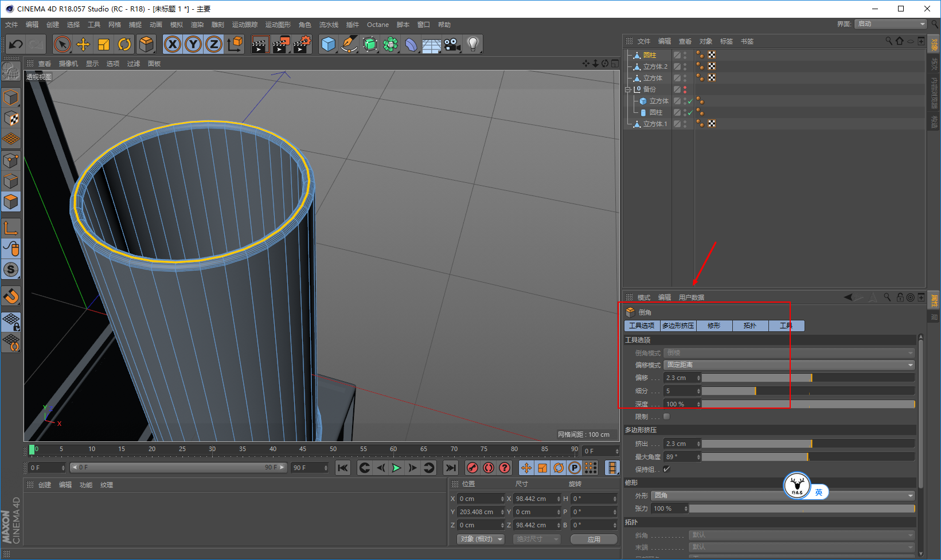Open the spline Pen tool
The image size is (941, 560).
349,44
